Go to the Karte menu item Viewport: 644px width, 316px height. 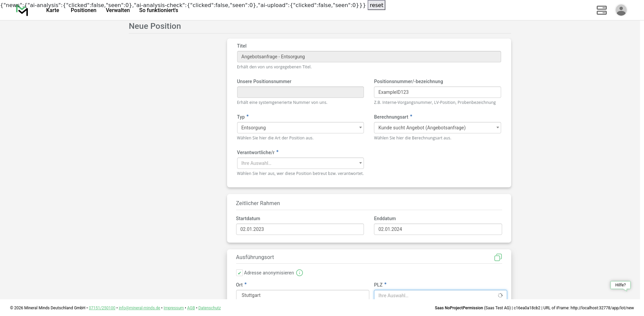(53, 10)
